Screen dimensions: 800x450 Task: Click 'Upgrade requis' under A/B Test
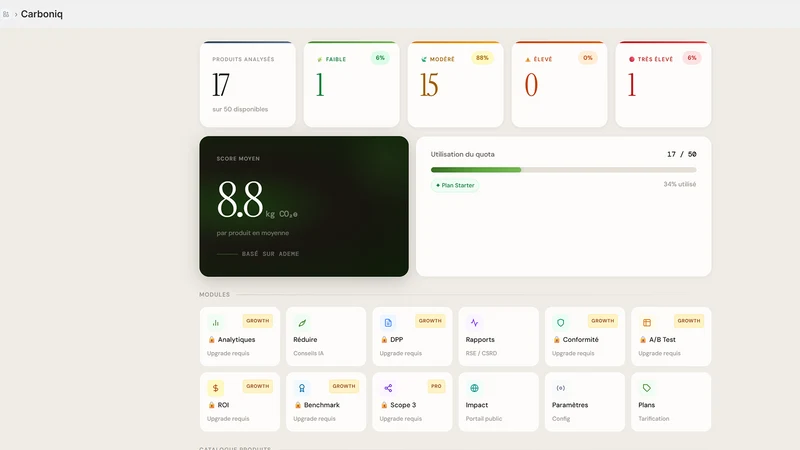[659, 353]
